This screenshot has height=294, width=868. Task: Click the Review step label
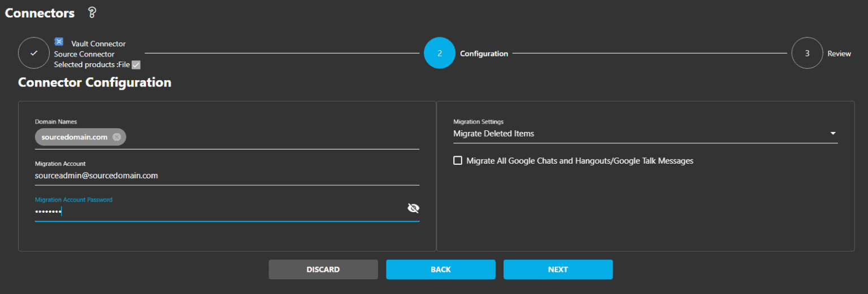839,54
